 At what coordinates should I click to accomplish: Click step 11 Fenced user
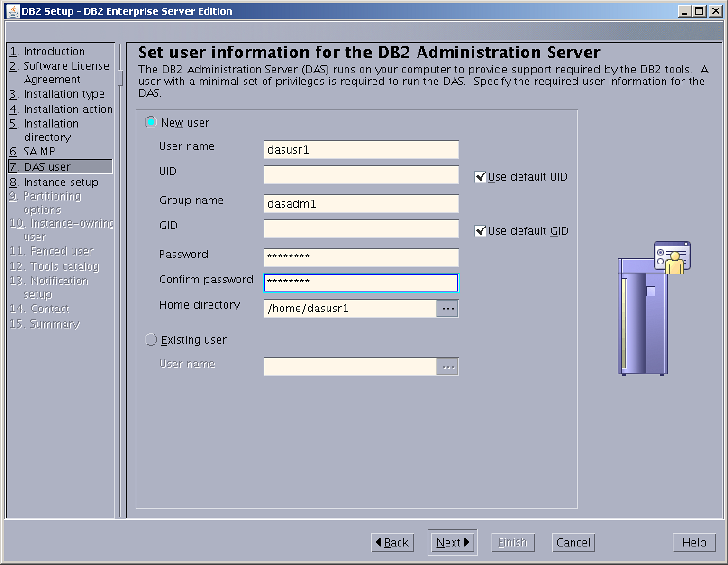tap(51, 251)
